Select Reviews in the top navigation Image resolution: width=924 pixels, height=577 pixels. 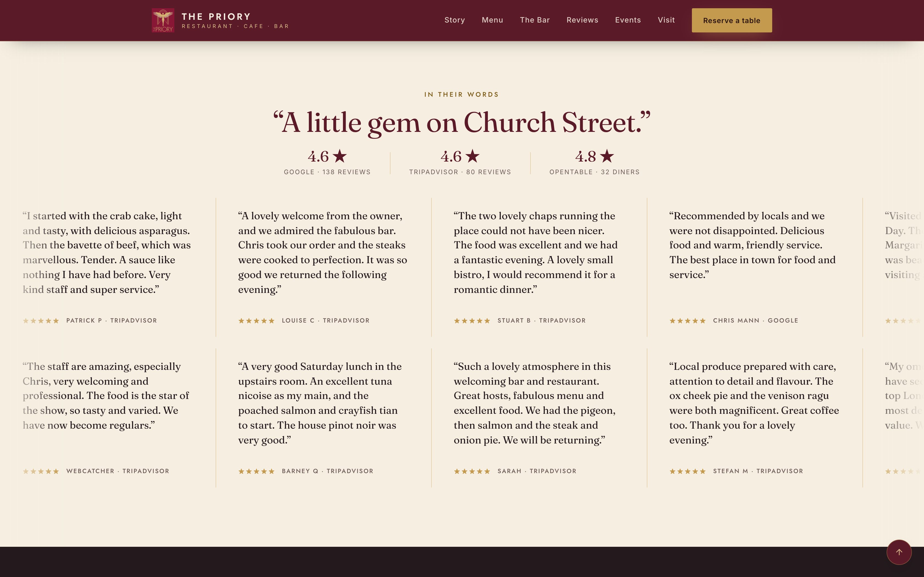(582, 20)
